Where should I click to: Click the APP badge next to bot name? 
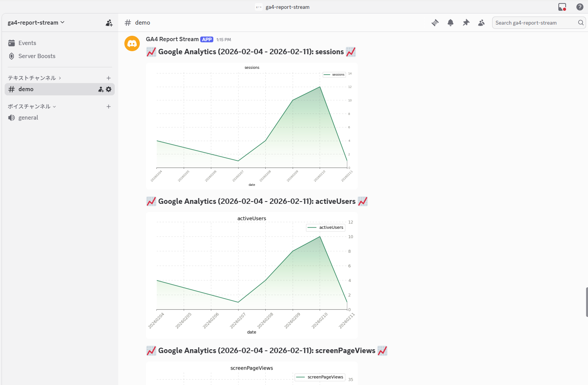coord(207,39)
